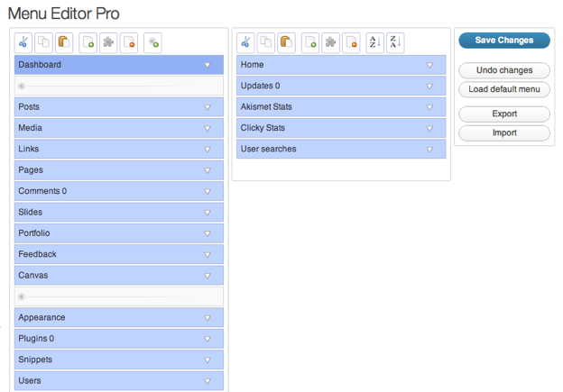This screenshot has height=392, width=563.
Task: Sort submenu items ascending A-Z
Action: tap(374, 42)
